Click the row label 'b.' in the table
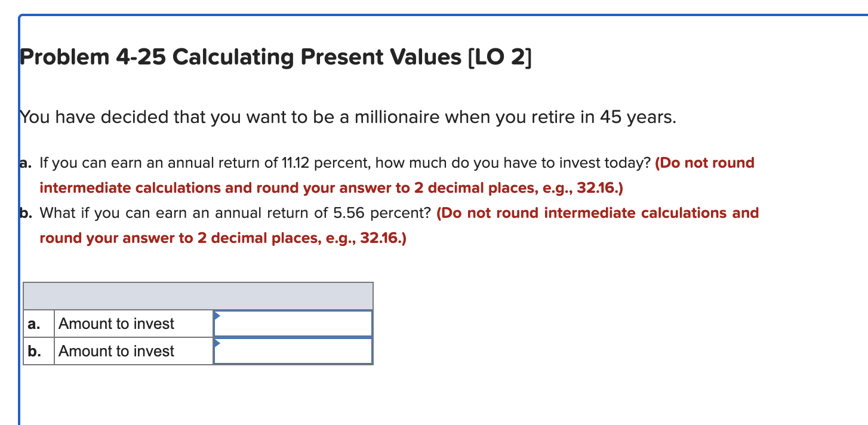 pos(34,351)
